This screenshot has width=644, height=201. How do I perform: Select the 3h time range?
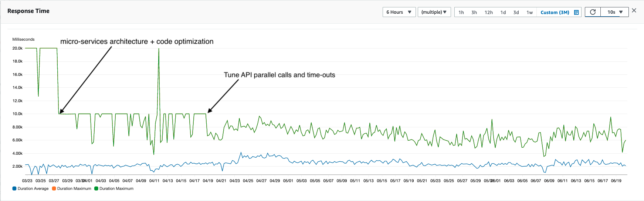474,12
